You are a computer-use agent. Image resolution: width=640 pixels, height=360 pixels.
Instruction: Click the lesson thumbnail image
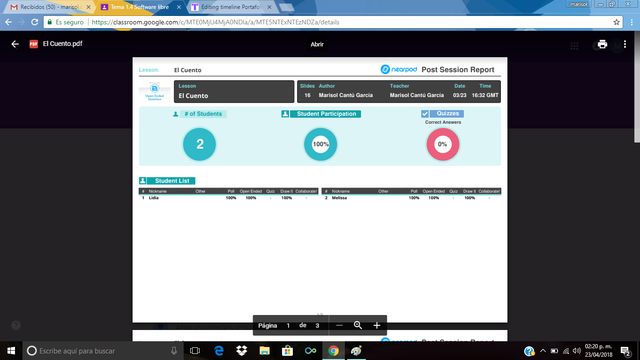[154, 91]
